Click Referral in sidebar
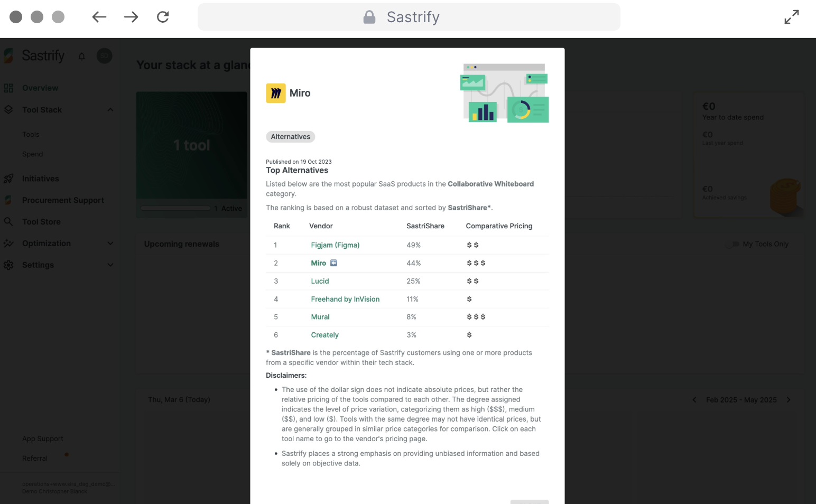Screen dimensions: 816x504 (35, 459)
